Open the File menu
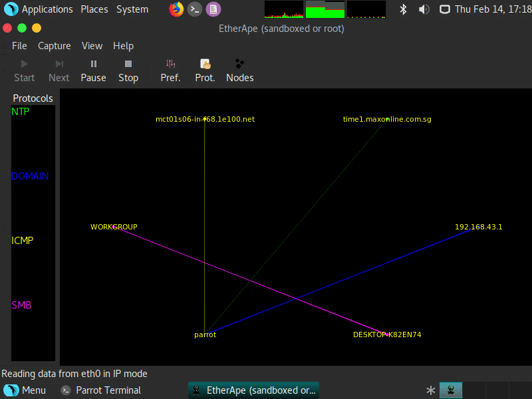532x399 pixels. coord(19,46)
